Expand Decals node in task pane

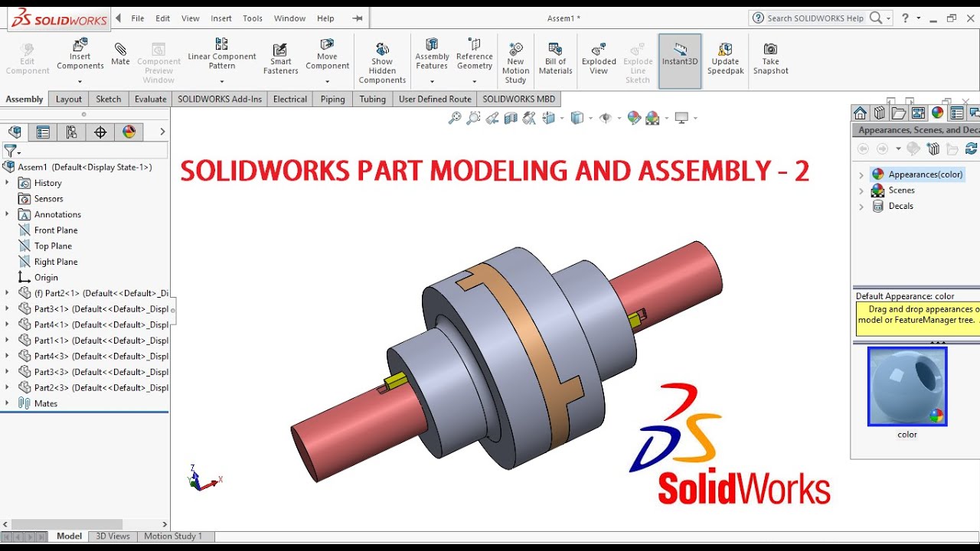861,206
